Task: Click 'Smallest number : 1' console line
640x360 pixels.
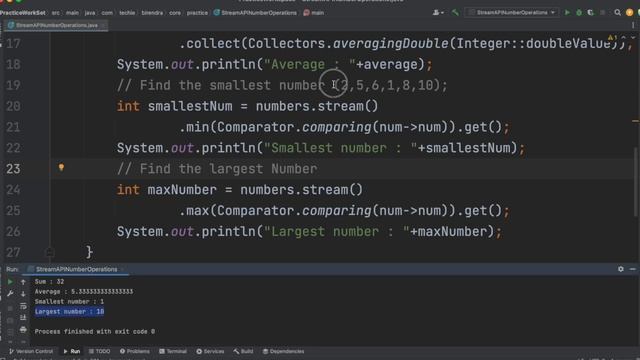Action: point(69,302)
